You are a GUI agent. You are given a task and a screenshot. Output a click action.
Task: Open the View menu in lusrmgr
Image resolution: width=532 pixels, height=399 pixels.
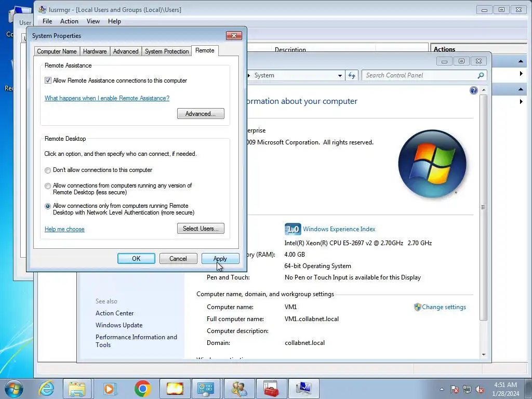93,21
